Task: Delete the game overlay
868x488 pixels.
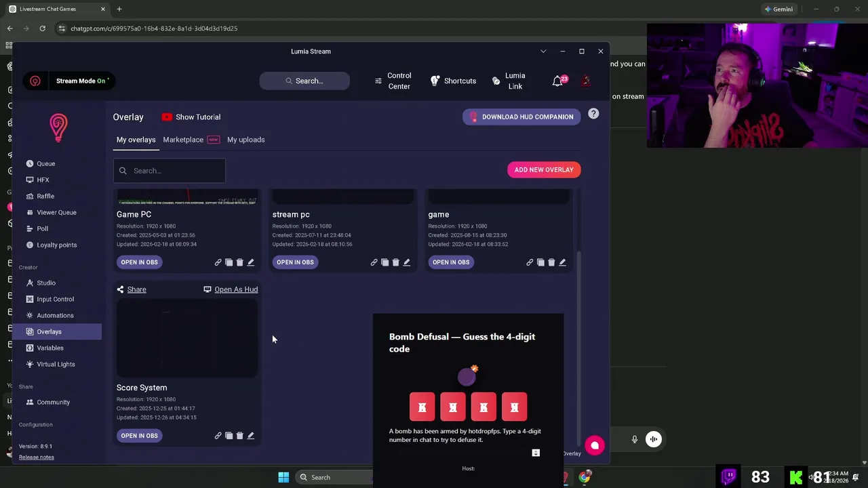Action: (551, 262)
